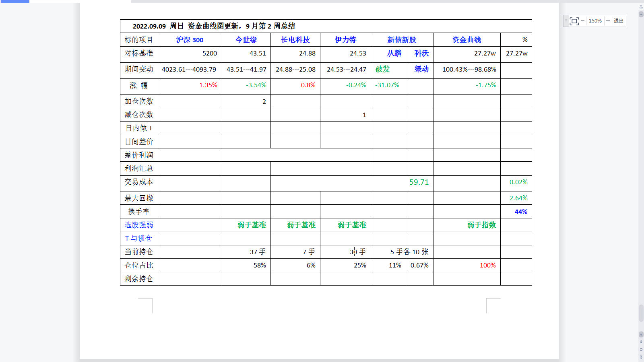The height and width of the screenshot is (362, 644).
Task: Click the 150% zoom level value
Action: click(x=595, y=21)
